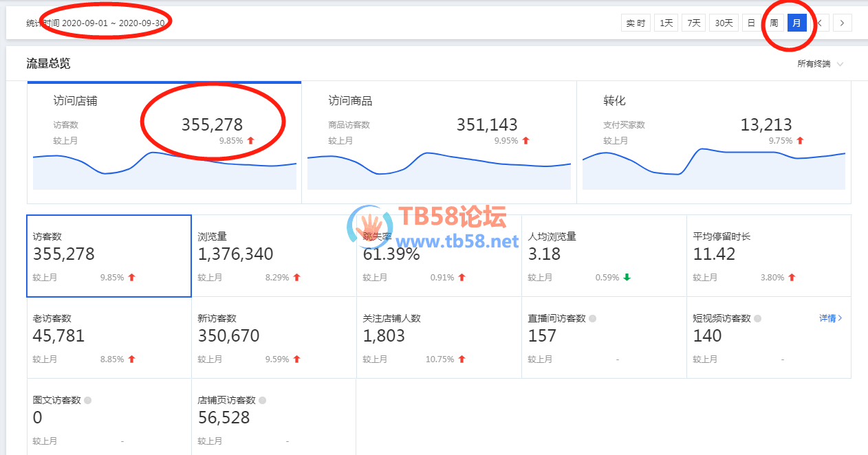Select the 访问店铺 overview card
This screenshot has height=455, width=868.
coord(164,142)
